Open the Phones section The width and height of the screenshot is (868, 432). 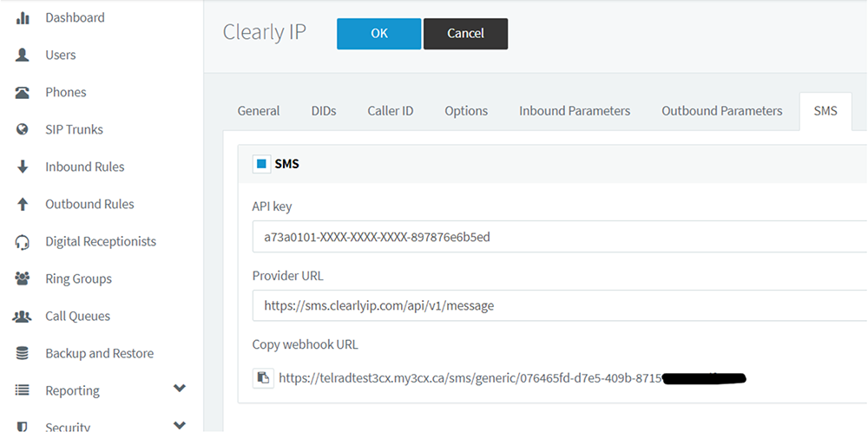(x=66, y=92)
